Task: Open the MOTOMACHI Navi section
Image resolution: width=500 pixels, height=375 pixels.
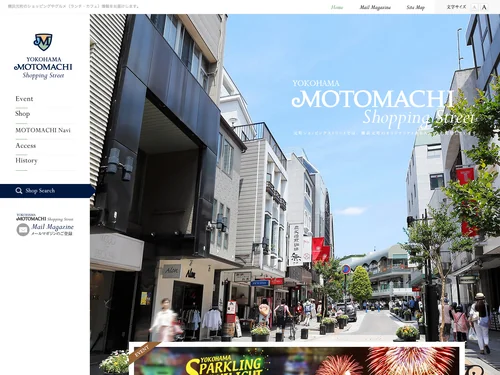Action: click(43, 130)
